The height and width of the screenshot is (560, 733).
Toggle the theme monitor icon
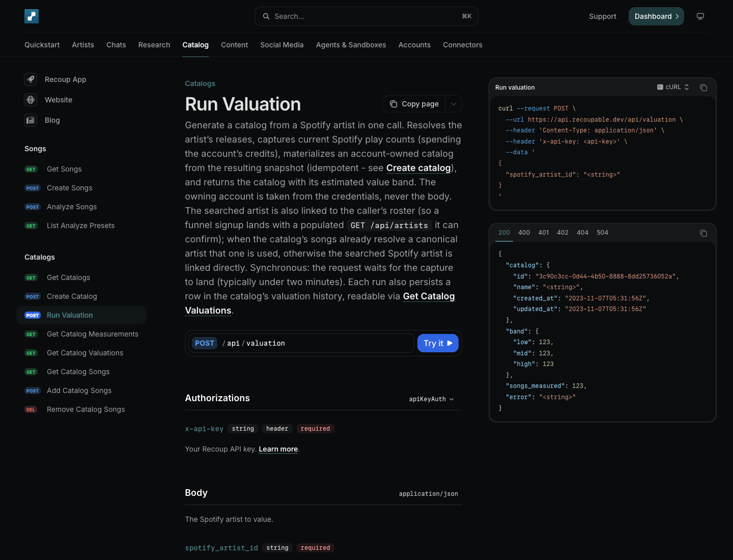click(700, 16)
